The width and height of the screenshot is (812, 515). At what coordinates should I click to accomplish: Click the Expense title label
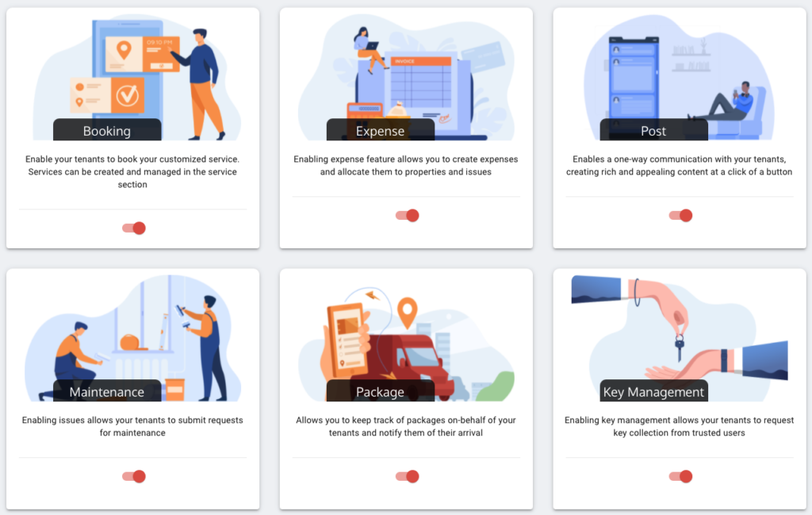pos(380,131)
